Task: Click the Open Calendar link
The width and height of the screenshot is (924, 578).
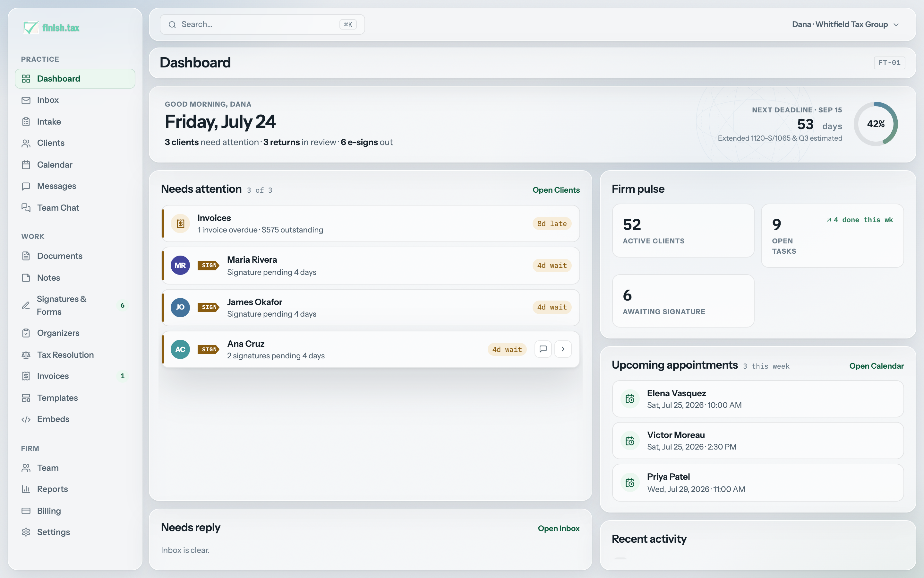Action: click(x=876, y=366)
